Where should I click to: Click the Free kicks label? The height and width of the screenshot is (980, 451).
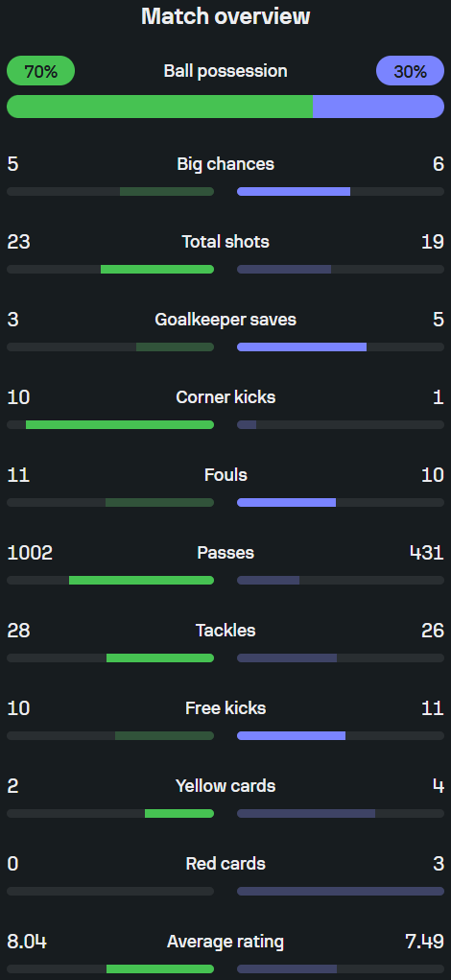[225, 708]
